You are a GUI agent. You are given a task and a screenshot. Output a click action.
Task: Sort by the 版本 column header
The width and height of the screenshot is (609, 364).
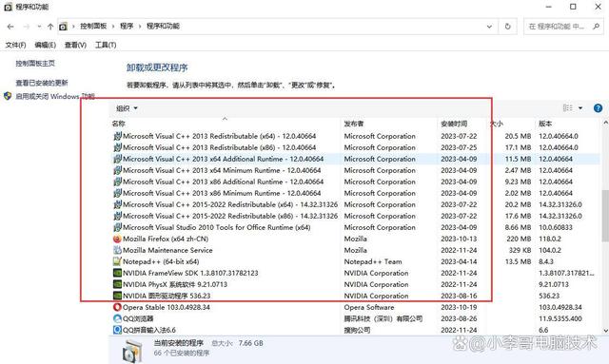click(545, 124)
